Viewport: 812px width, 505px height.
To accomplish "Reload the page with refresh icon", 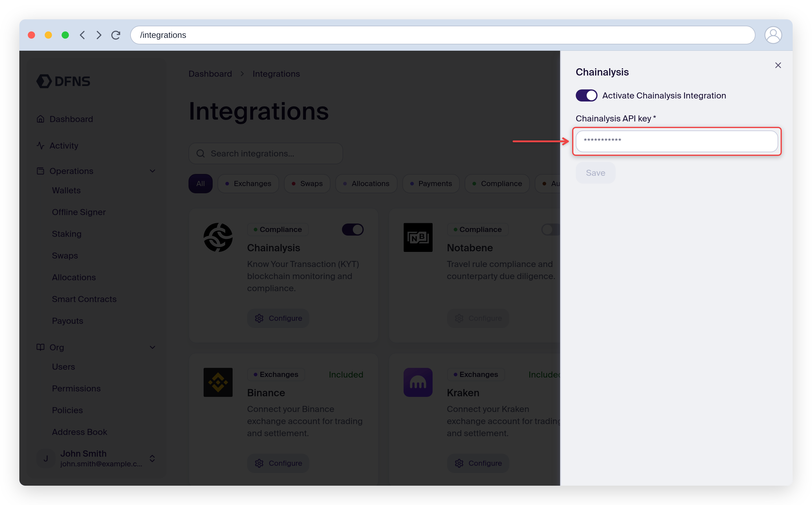I will (x=116, y=35).
